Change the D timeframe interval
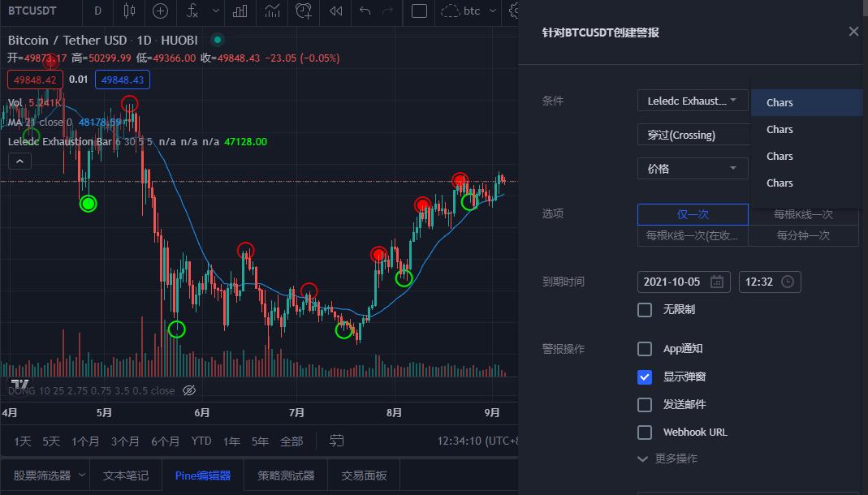The width and height of the screenshot is (868, 495). (97, 11)
